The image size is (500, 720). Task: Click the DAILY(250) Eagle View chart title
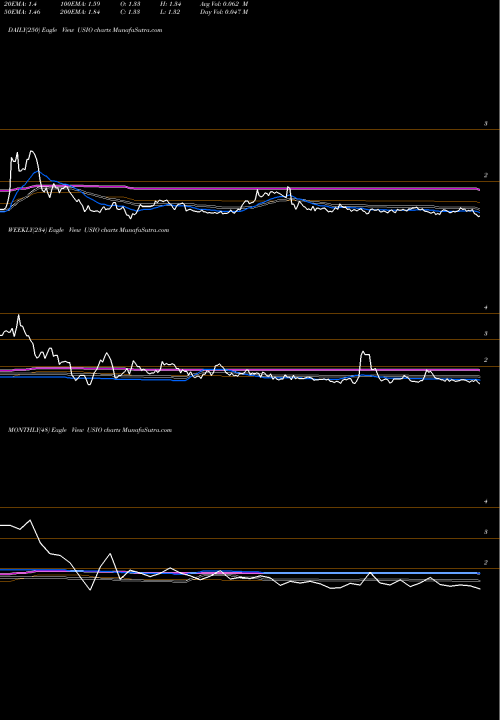point(85,30)
